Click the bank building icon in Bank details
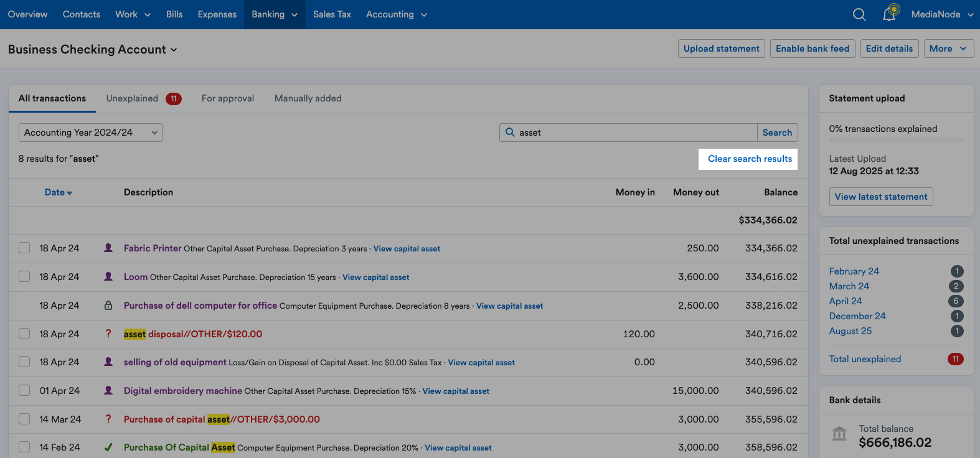 839,433
